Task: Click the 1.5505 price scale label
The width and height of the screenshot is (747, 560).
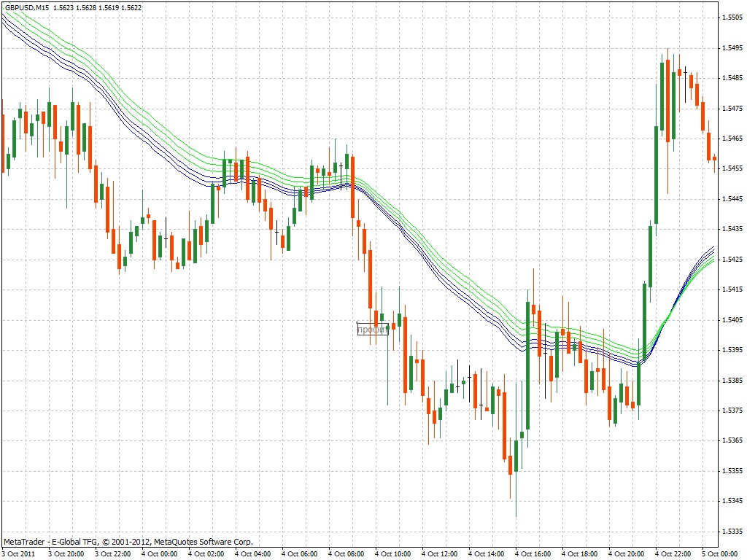Action: (732, 17)
